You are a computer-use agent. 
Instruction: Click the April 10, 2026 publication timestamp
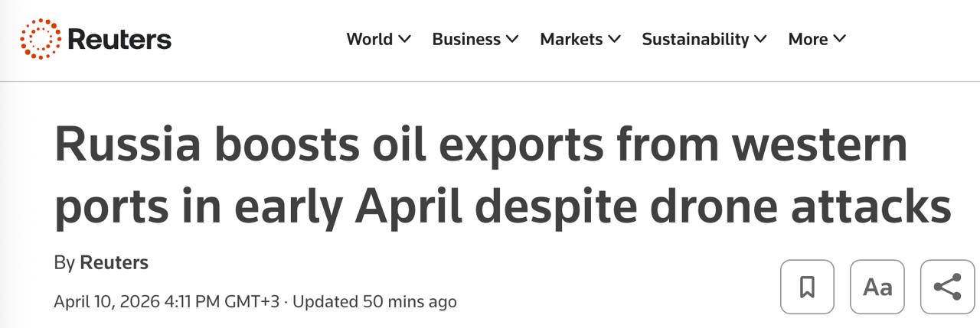166,301
